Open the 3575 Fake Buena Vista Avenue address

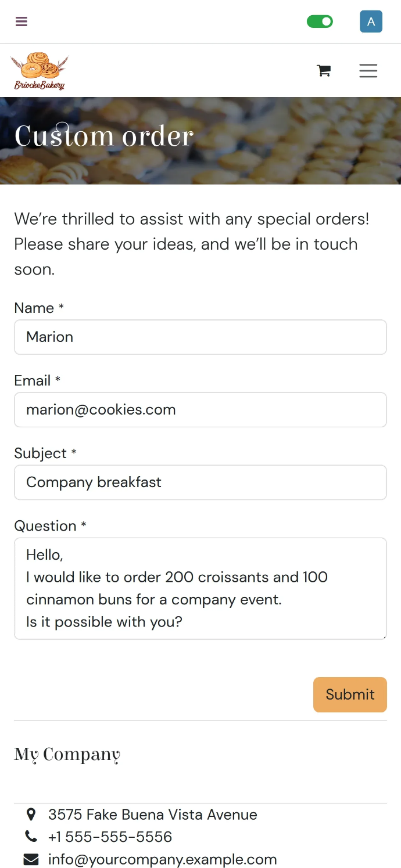[x=152, y=815]
